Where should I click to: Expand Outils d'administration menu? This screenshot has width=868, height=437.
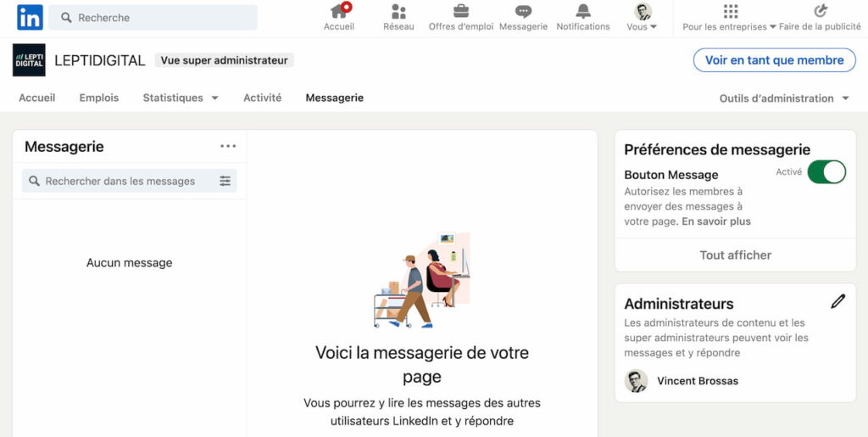pyautogui.click(x=784, y=98)
